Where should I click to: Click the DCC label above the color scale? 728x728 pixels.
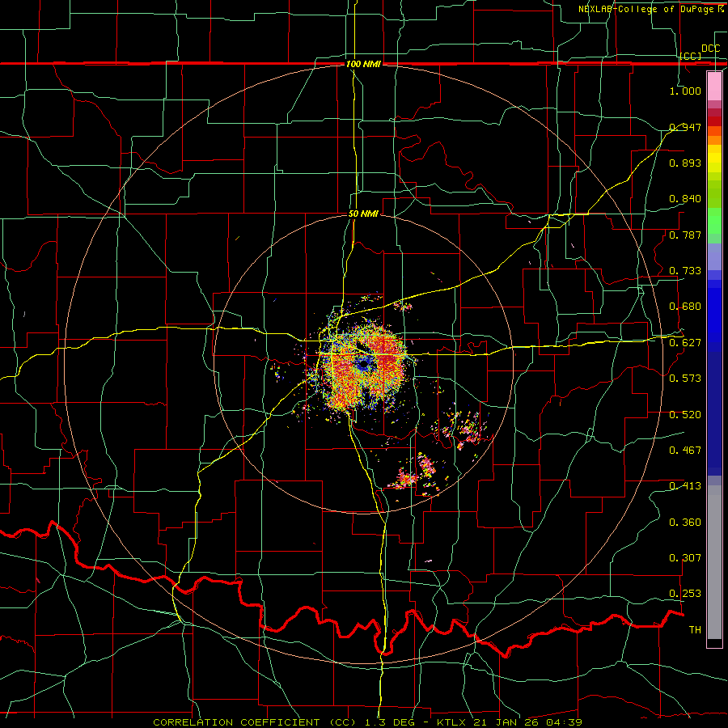710,49
